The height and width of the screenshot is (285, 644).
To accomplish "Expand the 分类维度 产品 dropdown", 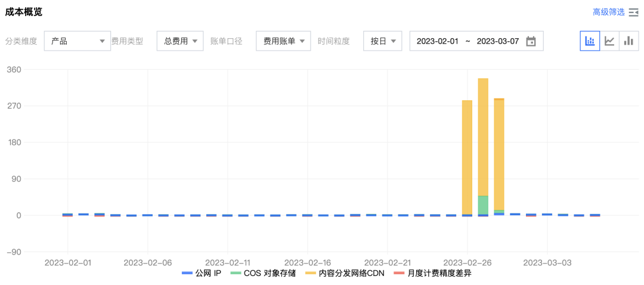I will click(78, 41).
